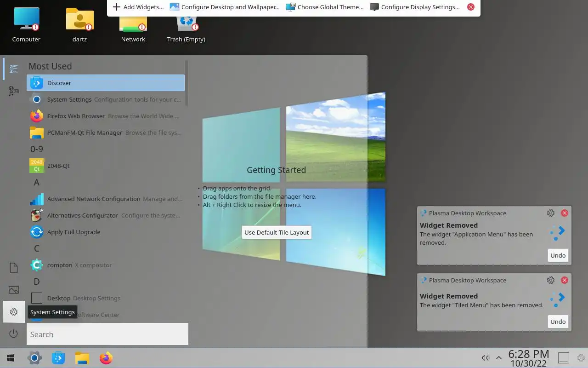The height and width of the screenshot is (368, 588).
Task: Open Configure Desktop and Wallpaper...
Action: [x=225, y=7]
